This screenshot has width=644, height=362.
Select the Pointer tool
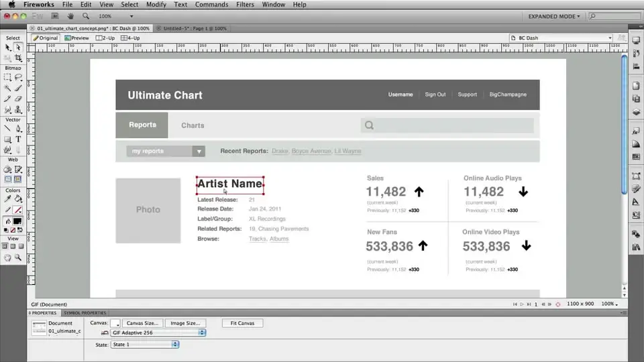tap(8, 48)
